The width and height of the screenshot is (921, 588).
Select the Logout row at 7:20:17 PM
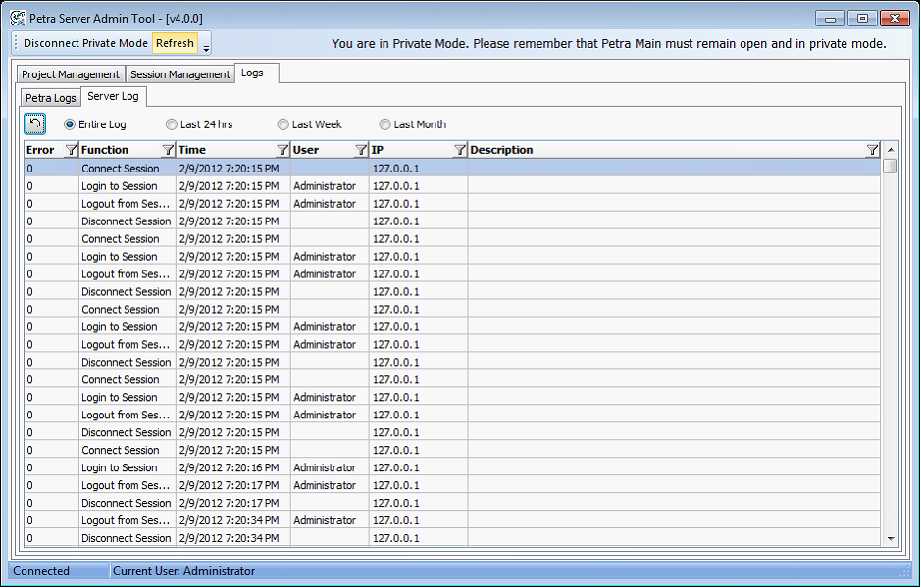click(452, 485)
